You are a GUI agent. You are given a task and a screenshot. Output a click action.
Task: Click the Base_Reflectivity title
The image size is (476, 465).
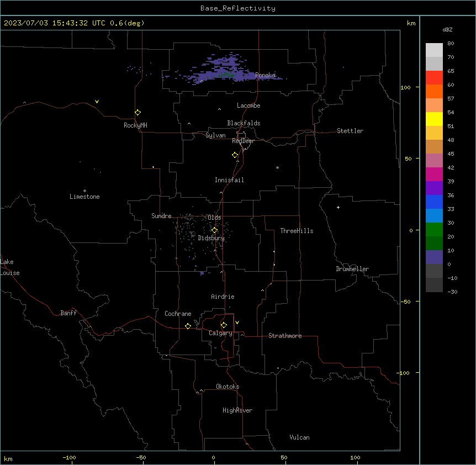point(238,8)
